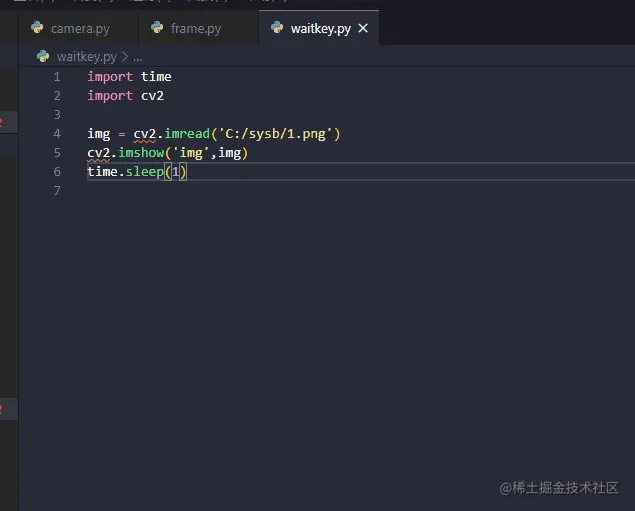
Task: Expand the breadcrumb chevron after waitkey.py
Action: [x=125, y=57]
